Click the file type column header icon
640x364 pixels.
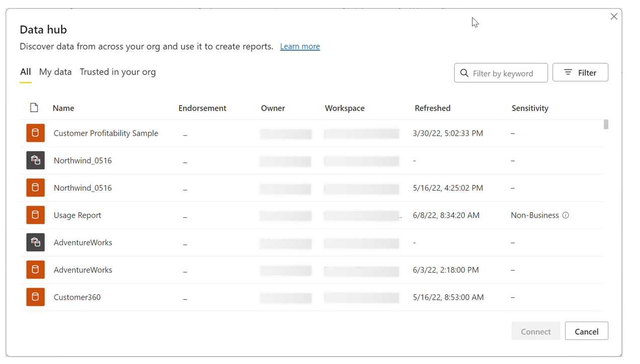34,108
